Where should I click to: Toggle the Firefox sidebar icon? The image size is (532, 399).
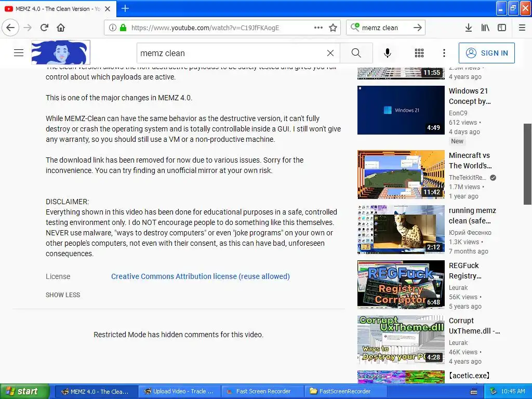click(x=502, y=28)
